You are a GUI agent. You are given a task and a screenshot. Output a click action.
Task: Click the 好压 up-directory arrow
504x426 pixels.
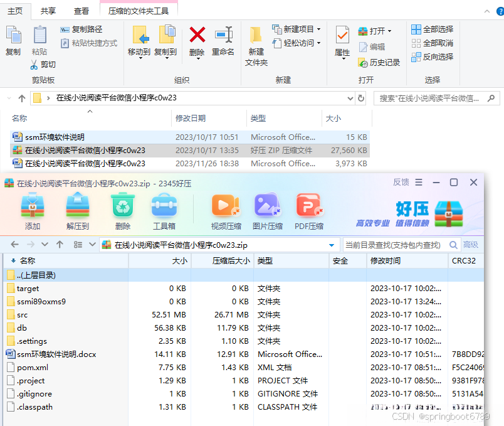click(x=60, y=245)
